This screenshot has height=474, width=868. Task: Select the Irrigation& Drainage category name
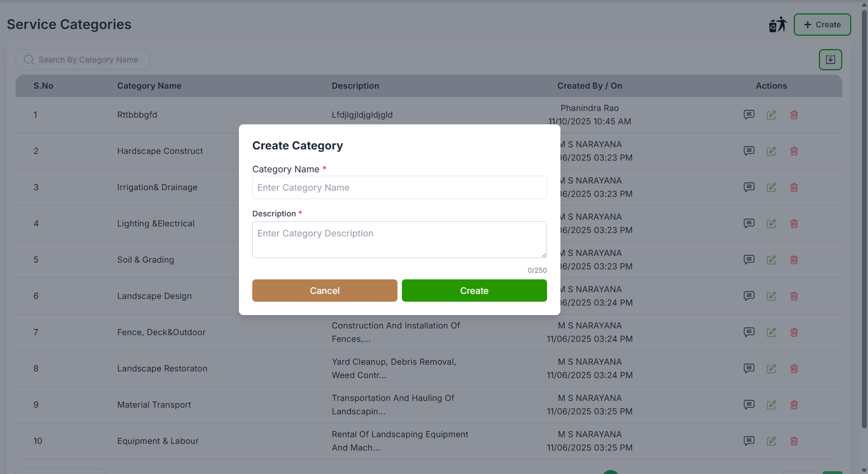(157, 187)
